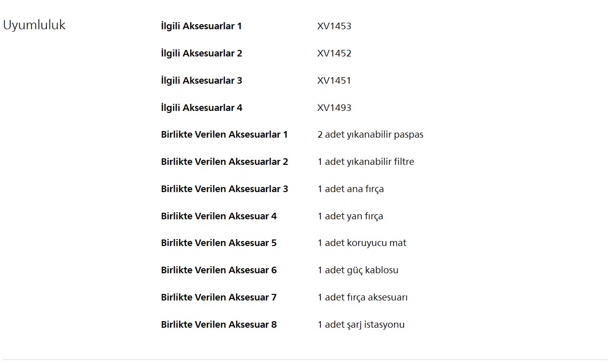Click the "1 adet fırça aksesuarı" value
613x364 pixels.
click(362, 297)
